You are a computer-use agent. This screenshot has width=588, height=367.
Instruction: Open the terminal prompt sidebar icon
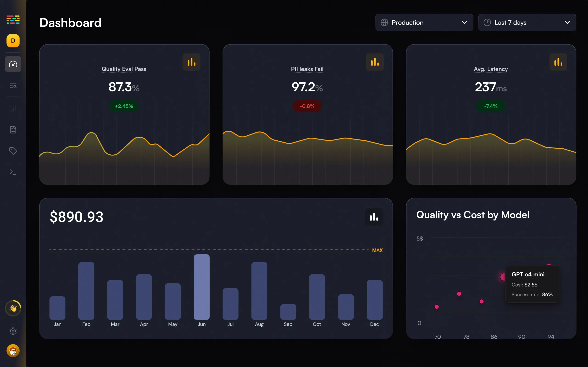pyautogui.click(x=13, y=172)
